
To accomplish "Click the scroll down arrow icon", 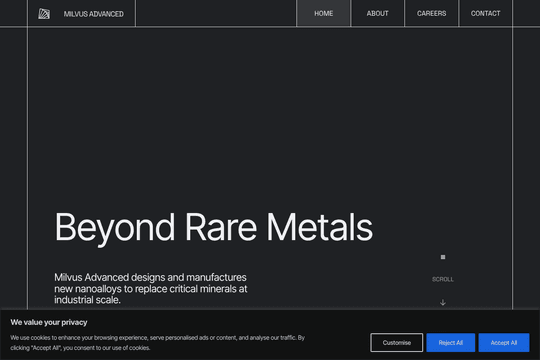I will (443, 302).
